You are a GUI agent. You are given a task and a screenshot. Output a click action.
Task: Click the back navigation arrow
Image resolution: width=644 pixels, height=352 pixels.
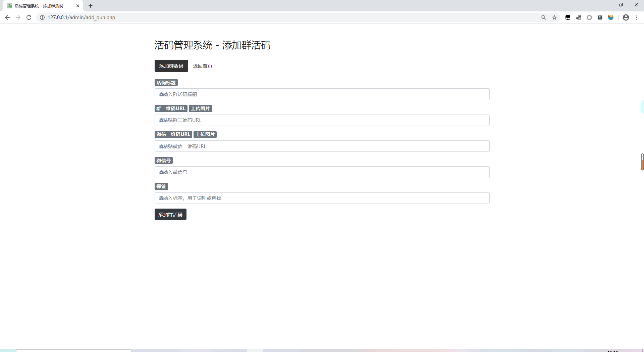coord(7,17)
